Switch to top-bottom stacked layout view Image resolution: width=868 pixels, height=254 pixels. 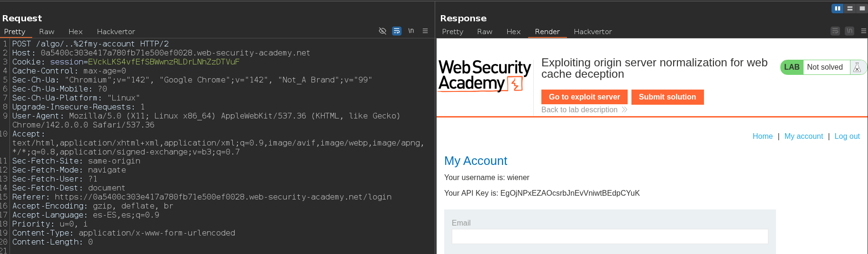(x=850, y=8)
